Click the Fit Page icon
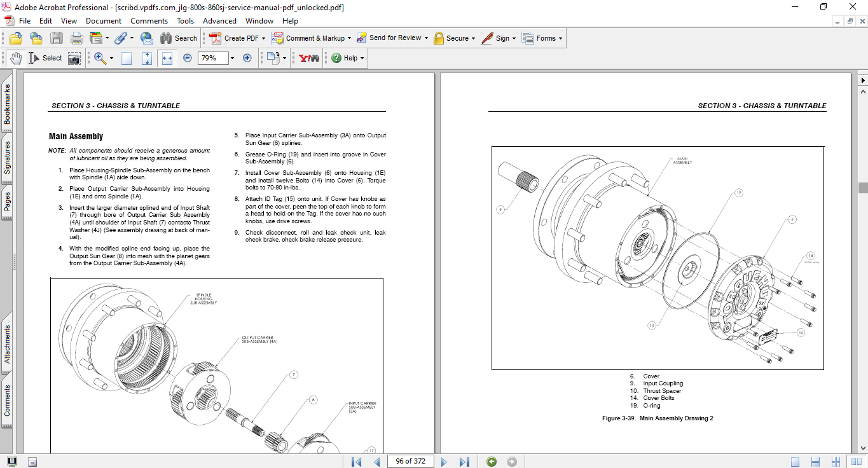Screen dimensions: 868x468 (x=147, y=58)
